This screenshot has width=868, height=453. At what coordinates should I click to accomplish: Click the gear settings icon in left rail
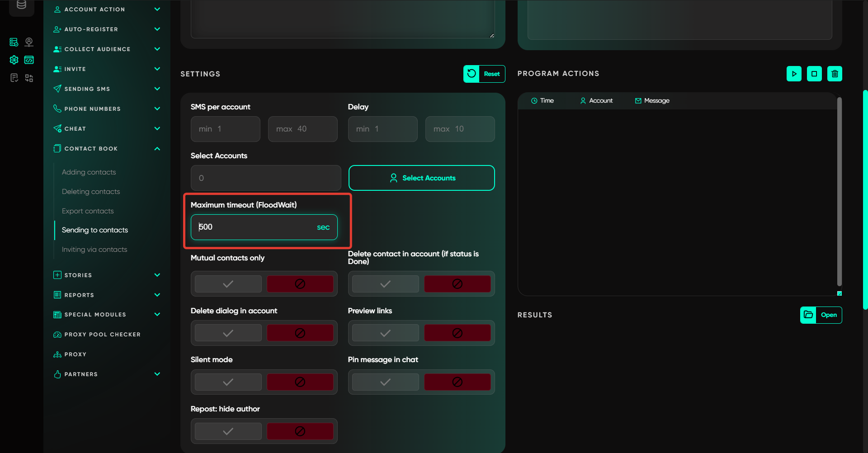point(14,60)
